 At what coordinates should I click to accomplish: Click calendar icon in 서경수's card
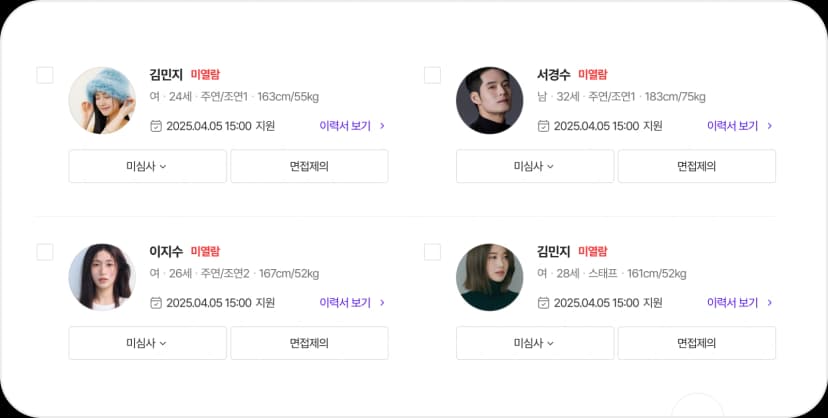click(x=543, y=126)
